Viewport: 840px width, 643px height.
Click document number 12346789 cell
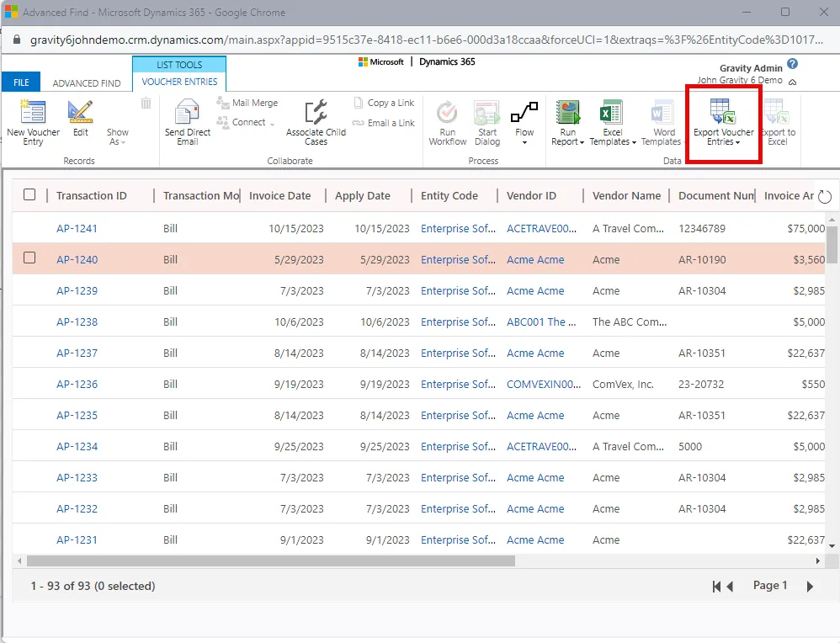pyautogui.click(x=702, y=228)
